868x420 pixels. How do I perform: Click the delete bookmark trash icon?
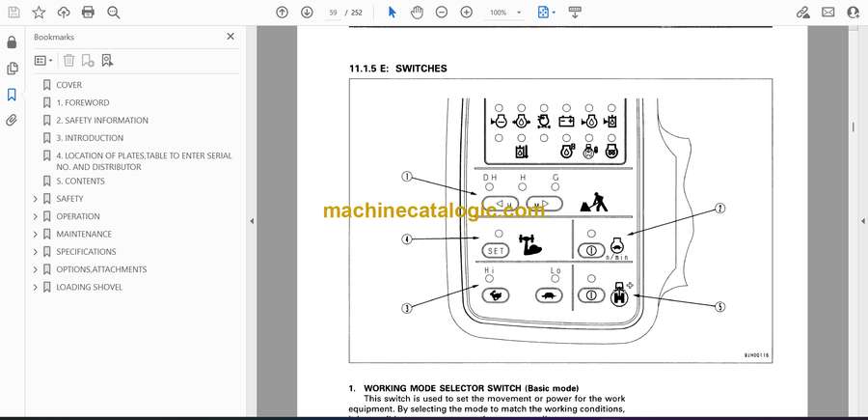68,61
